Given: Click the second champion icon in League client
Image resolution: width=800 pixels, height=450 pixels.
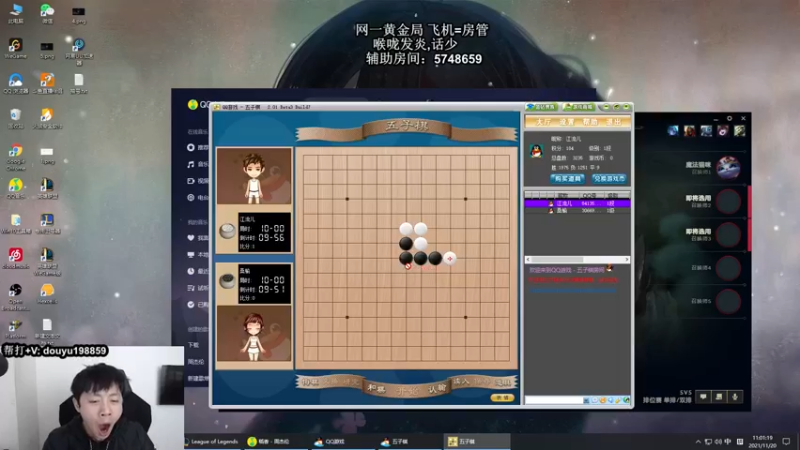Looking at the screenshot, I should click(689, 131).
